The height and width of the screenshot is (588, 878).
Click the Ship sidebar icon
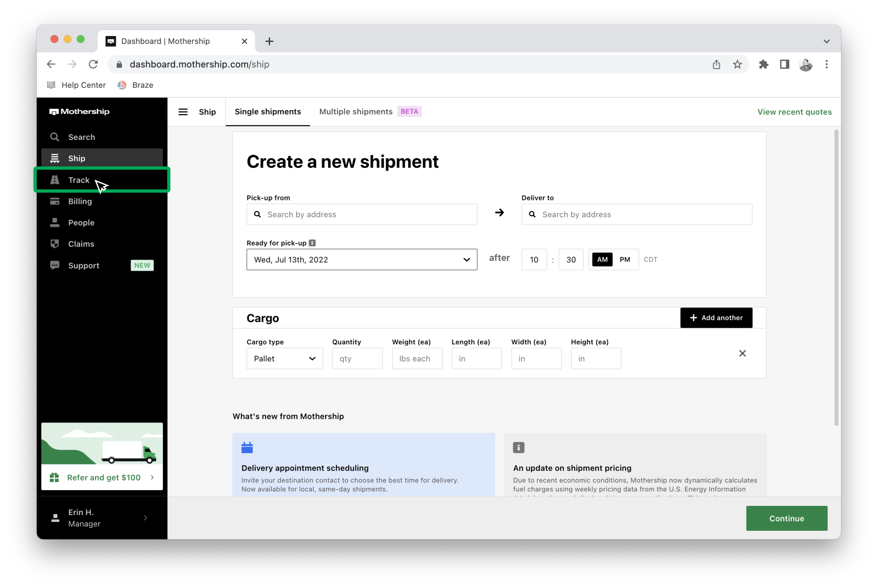[x=55, y=158]
